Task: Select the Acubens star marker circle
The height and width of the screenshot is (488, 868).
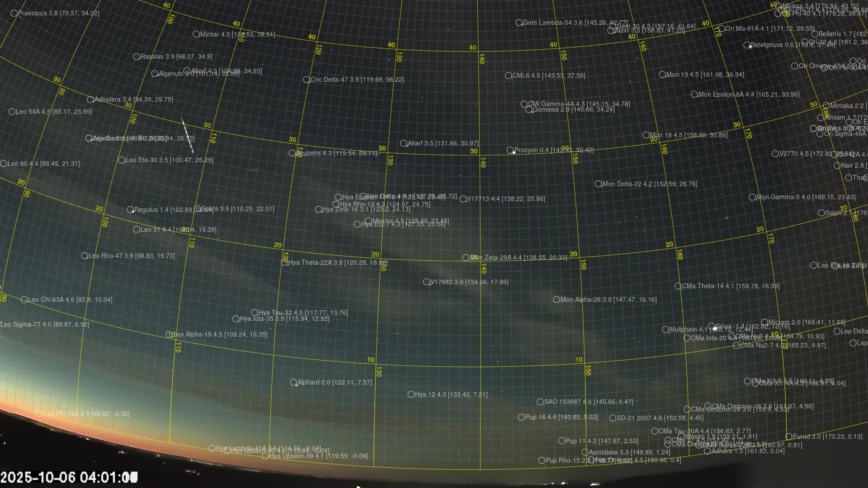Action: click(x=292, y=153)
